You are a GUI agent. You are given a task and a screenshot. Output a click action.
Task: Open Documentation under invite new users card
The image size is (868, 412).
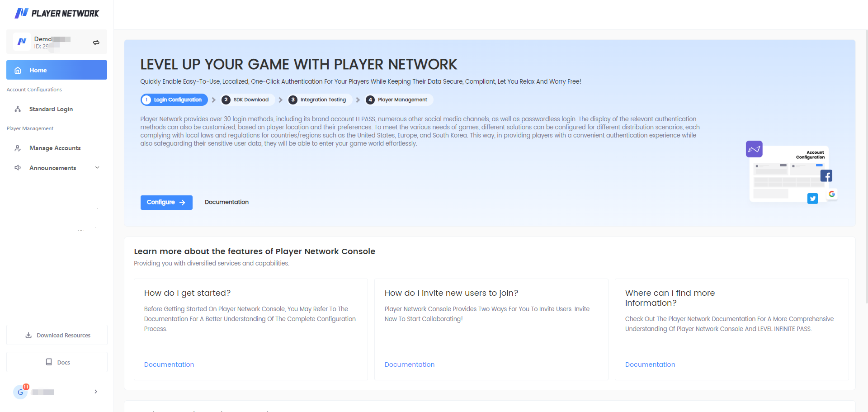click(x=409, y=365)
